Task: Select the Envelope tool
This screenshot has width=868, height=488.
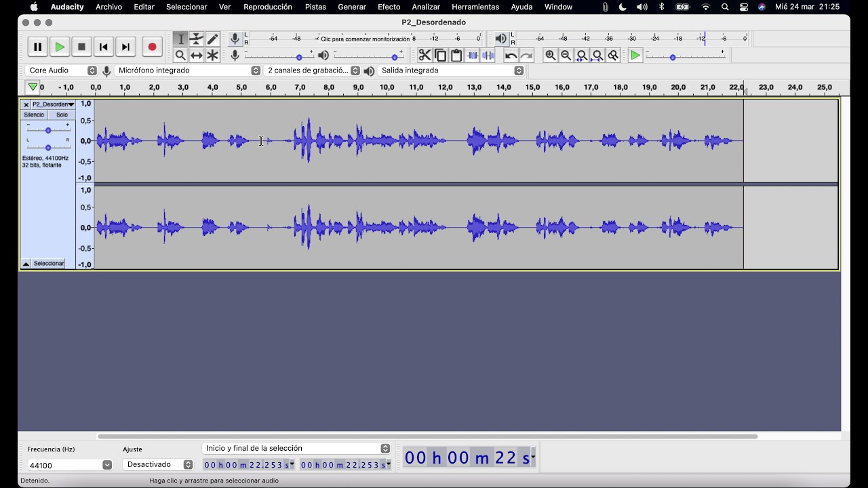Action: pos(197,39)
